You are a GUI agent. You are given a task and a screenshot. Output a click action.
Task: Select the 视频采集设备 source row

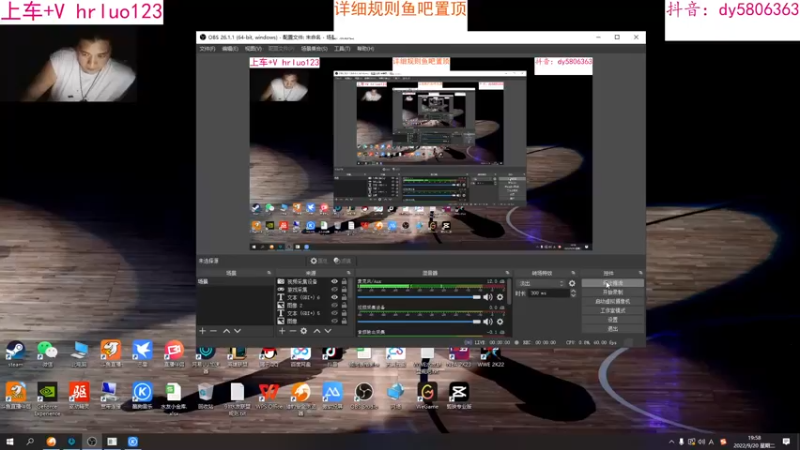pos(313,282)
